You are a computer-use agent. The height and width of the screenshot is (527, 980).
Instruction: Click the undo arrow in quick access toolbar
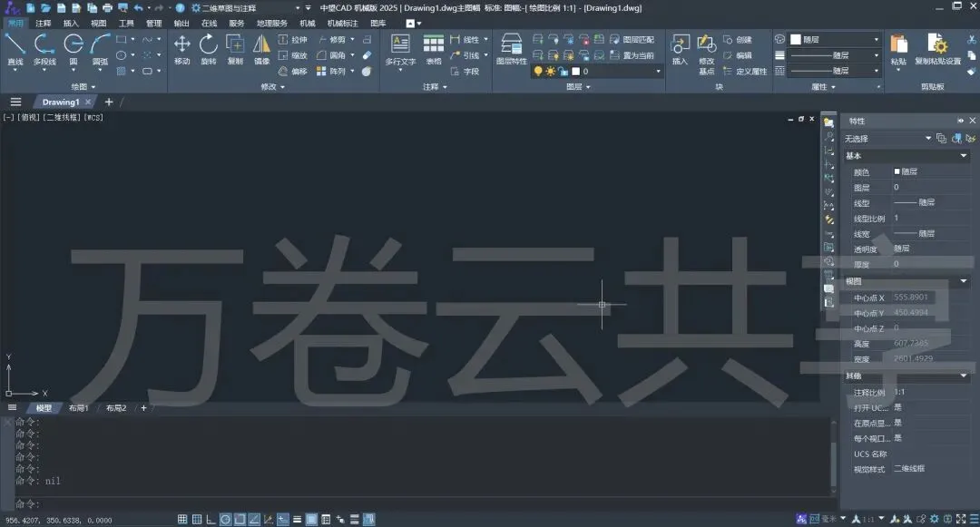138,8
